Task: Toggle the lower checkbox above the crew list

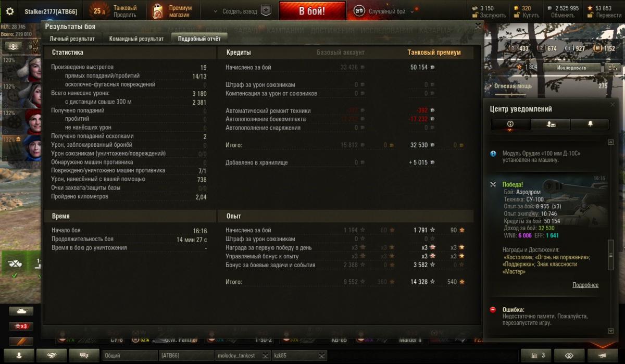Action: 36,51
